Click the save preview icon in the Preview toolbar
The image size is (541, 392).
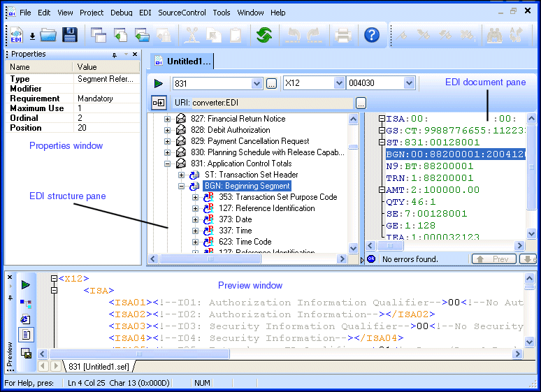click(x=26, y=354)
